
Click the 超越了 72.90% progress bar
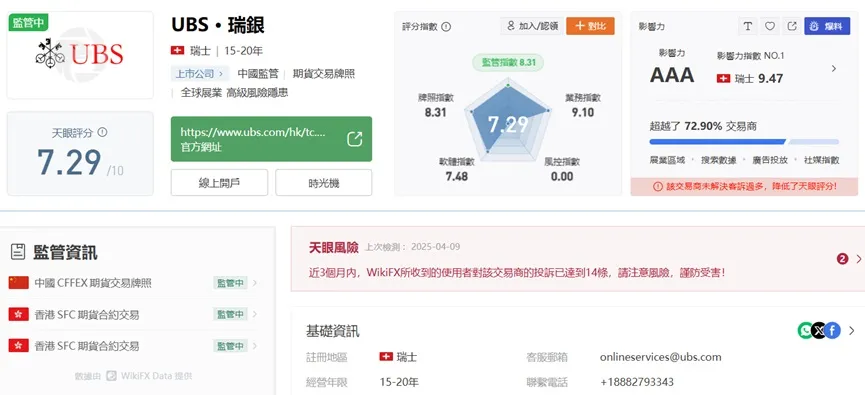(x=744, y=142)
